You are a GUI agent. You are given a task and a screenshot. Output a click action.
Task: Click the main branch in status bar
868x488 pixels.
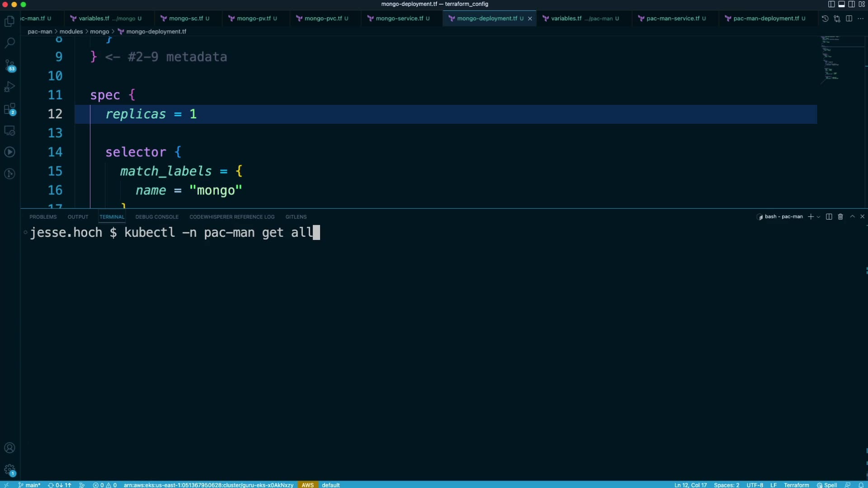coord(30,485)
